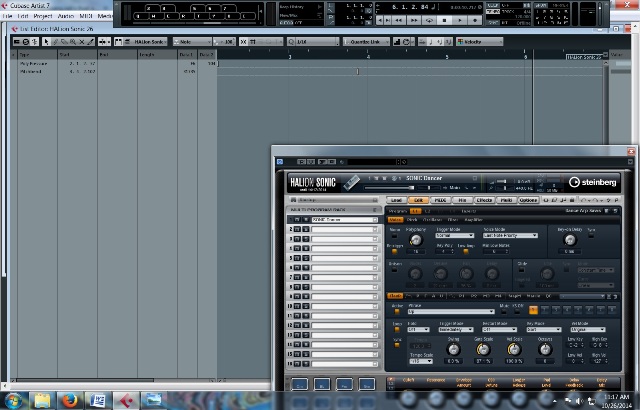This screenshot has height=410, width=640.
Task: Toggle the Cycle loop button in transport panel
Action: click(x=429, y=20)
